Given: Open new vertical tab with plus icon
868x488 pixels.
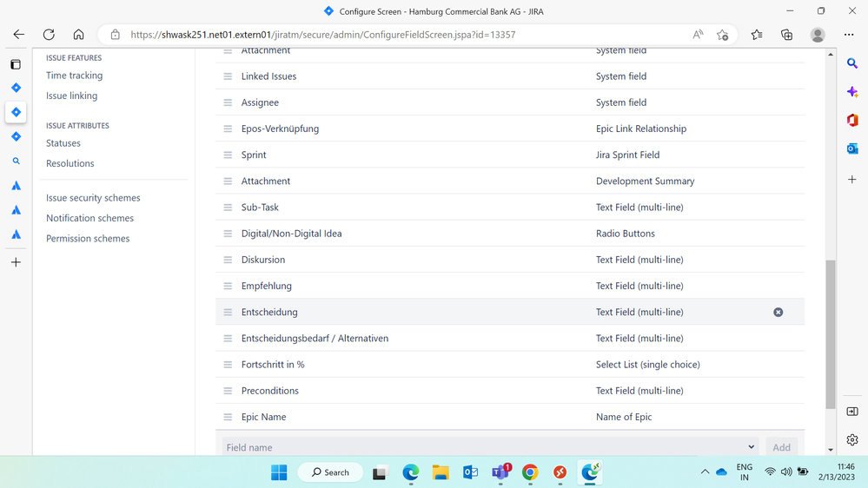Looking at the screenshot, I should (16, 262).
